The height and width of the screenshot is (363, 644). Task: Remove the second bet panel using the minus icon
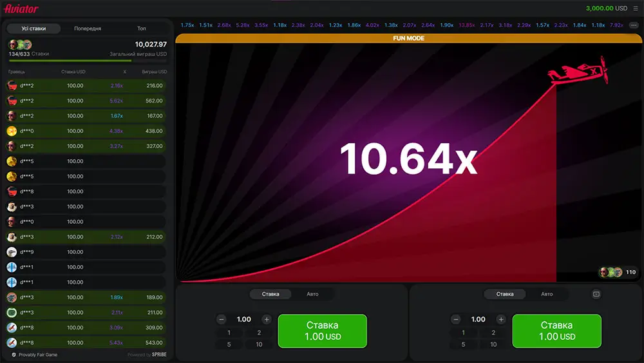(596, 294)
